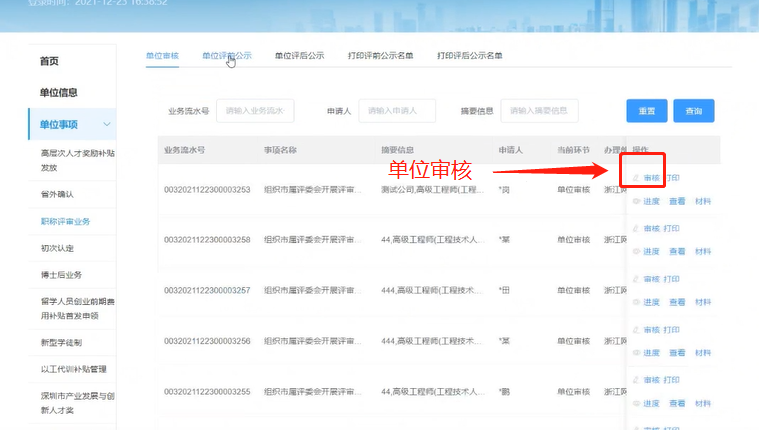Open the 单位评后公示 tab

coord(299,56)
